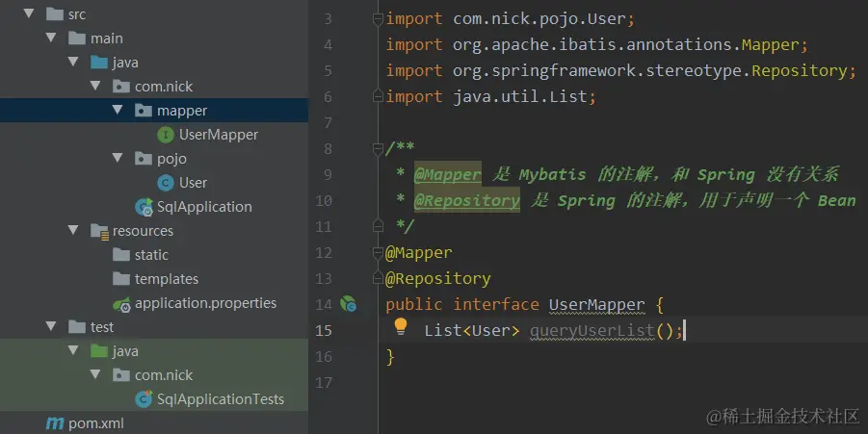Viewport: 868px width, 434px height.
Task: Click the SqlApplication Spring Boot class icon
Action: point(144,207)
